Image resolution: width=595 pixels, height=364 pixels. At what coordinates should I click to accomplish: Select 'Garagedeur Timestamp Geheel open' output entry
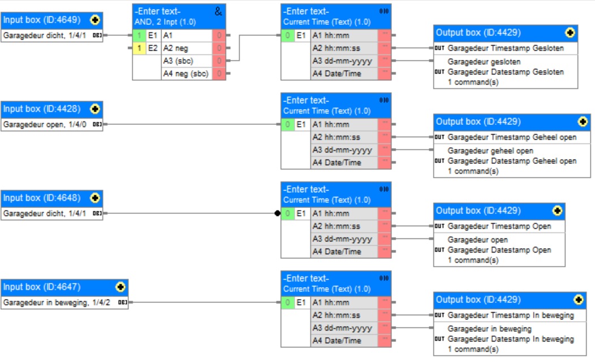[512, 137]
